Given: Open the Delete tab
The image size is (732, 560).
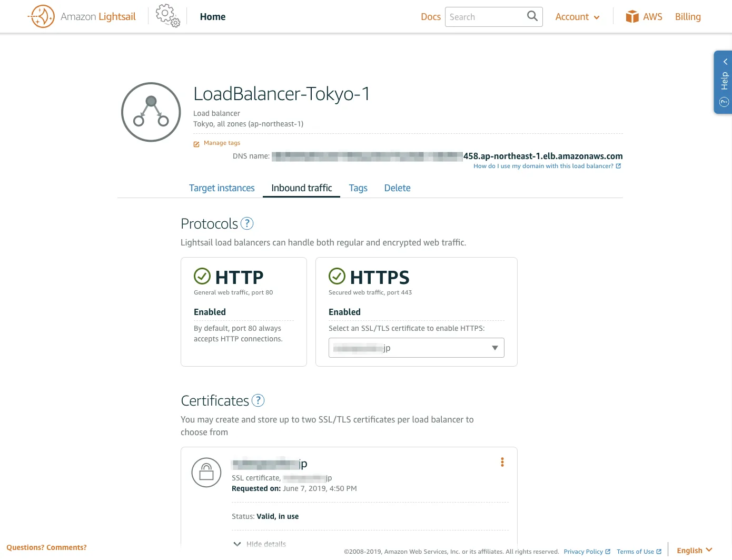Looking at the screenshot, I should tap(397, 188).
